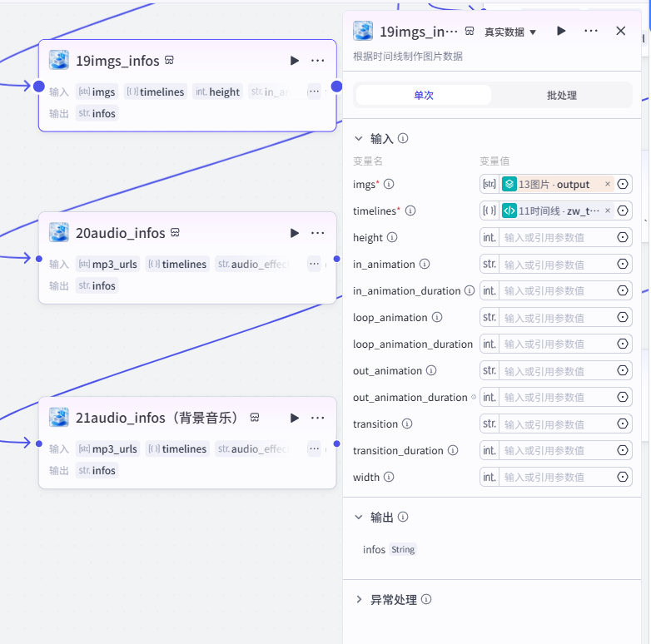
Task: Click the input port of 19imgs_infos node
Action: point(39,87)
